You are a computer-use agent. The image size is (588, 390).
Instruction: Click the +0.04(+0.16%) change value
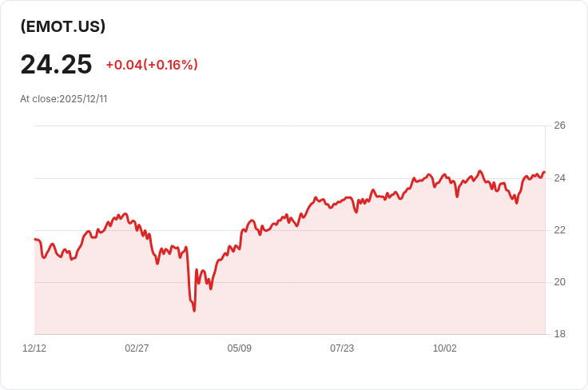(x=152, y=65)
